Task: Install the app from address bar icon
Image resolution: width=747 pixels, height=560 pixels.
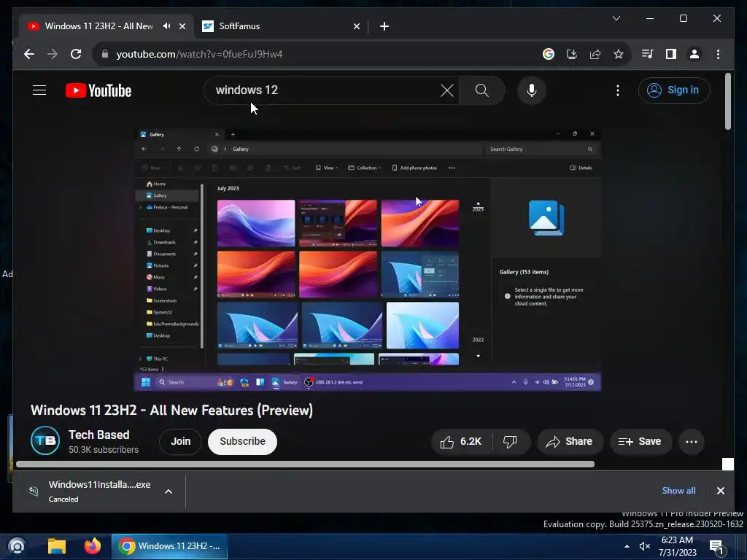Action: click(572, 54)
